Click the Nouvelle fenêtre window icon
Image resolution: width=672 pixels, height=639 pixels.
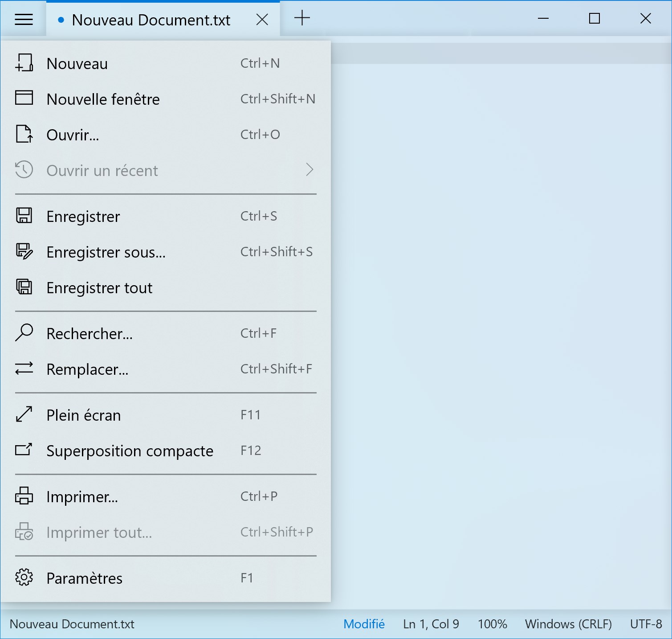pos(24,98)
